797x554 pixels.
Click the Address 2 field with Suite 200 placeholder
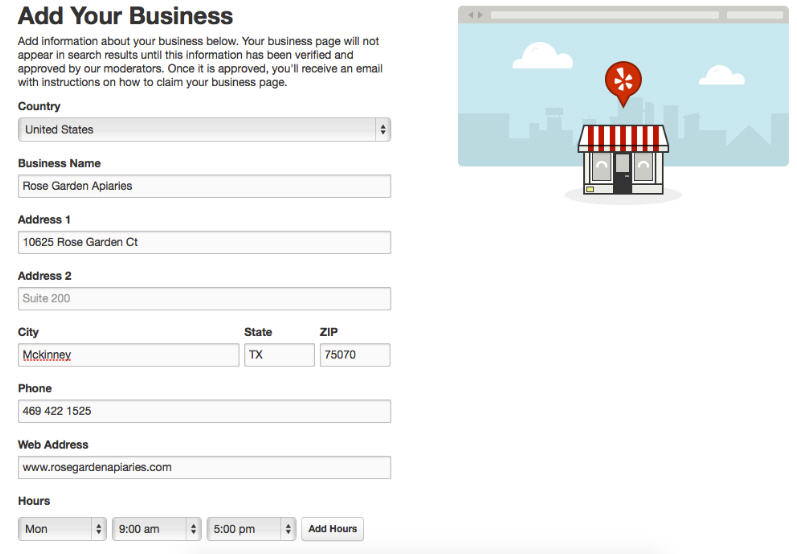click(x=204, y=298)
